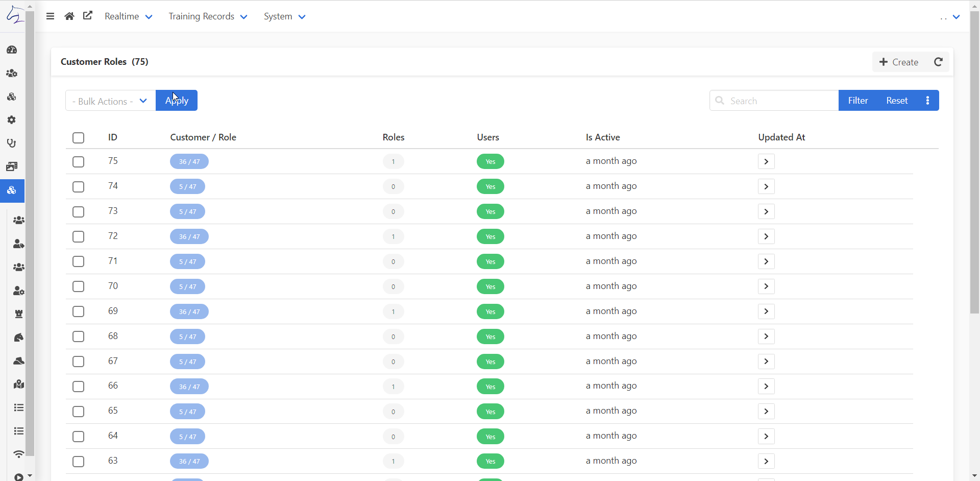Open the home icon in the top bar
This screenshot has width=980, height=481.
pyautogui.click(x=69, y=16)
